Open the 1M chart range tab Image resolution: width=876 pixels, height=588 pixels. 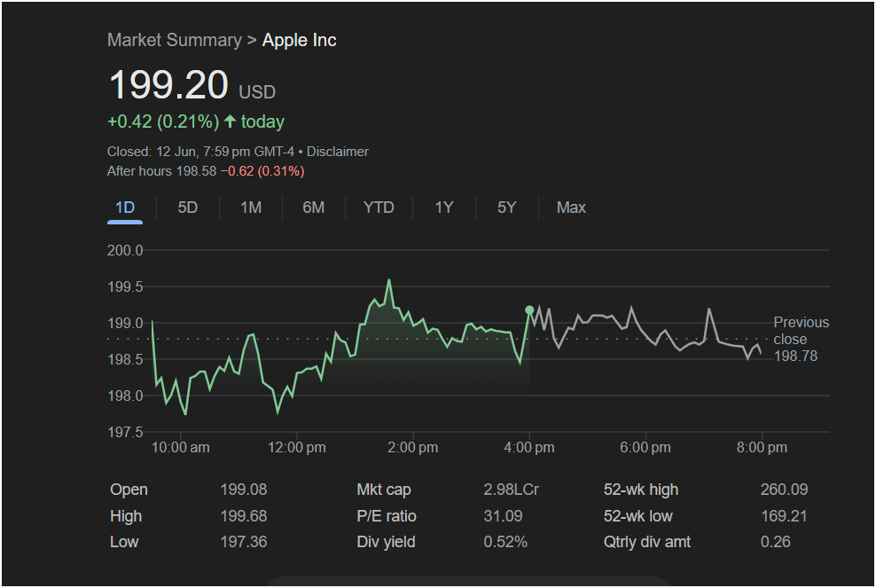251,208
